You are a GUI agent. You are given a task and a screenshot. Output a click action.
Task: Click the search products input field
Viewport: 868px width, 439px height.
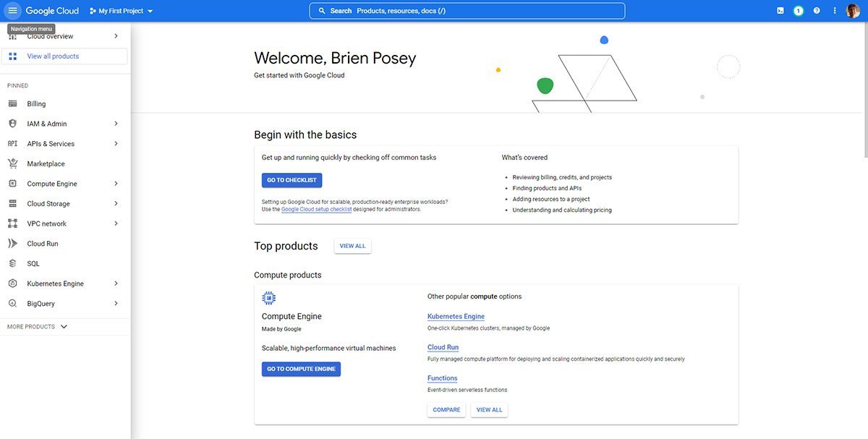coord(467,11)
